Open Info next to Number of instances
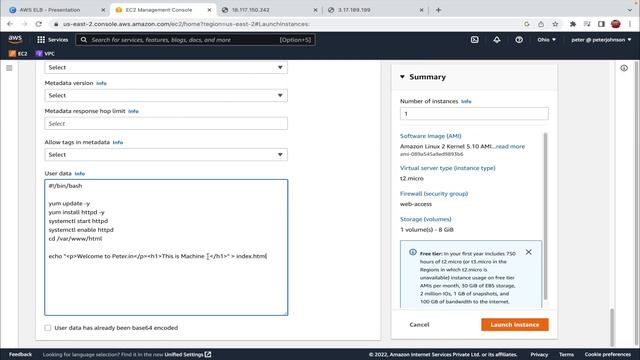This screenshot has width=640, height=360. [466, 101]
